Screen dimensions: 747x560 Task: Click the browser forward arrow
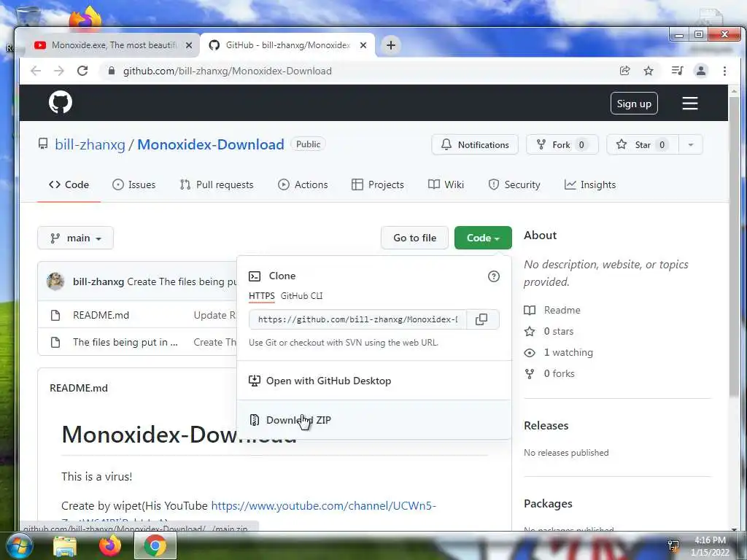pyautogui.click(x=59, y=71)
